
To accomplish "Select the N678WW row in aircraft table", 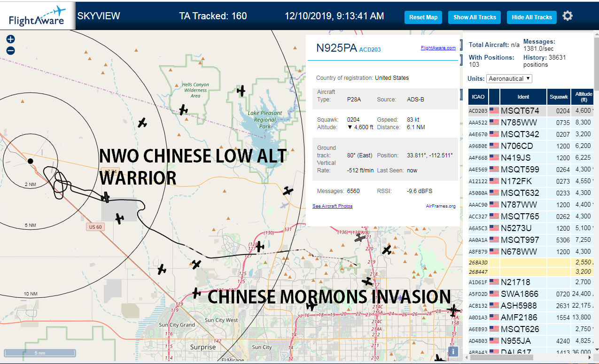I will [x=531, y=252].
